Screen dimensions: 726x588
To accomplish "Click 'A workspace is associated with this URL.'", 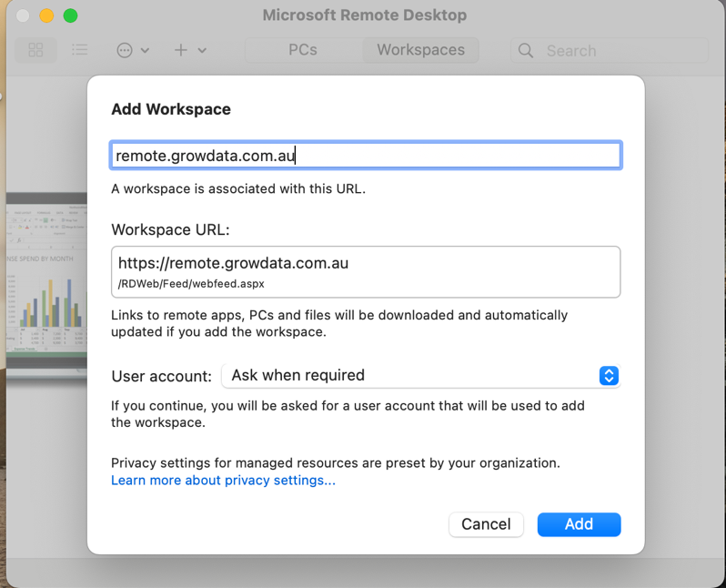I will [x=238, y=189].
